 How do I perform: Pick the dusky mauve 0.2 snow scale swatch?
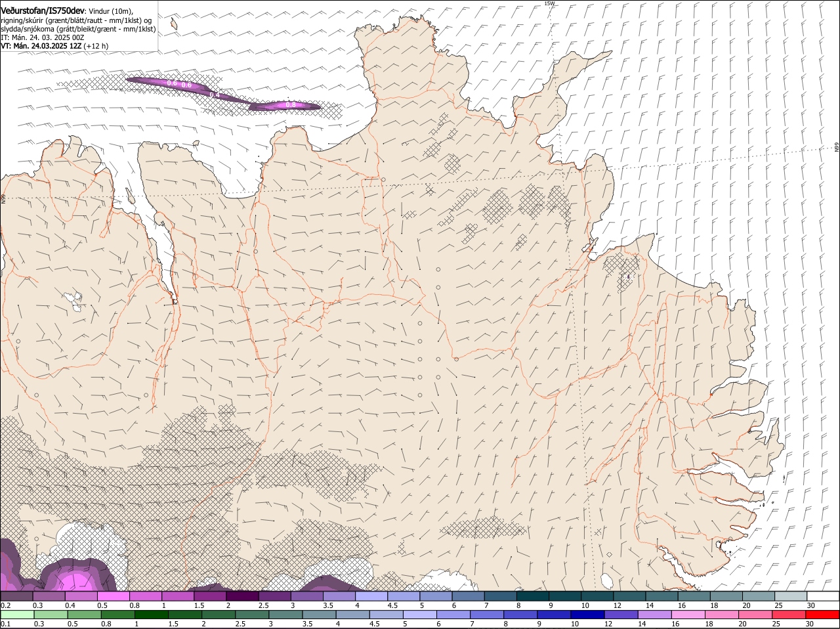coord(16,596)
